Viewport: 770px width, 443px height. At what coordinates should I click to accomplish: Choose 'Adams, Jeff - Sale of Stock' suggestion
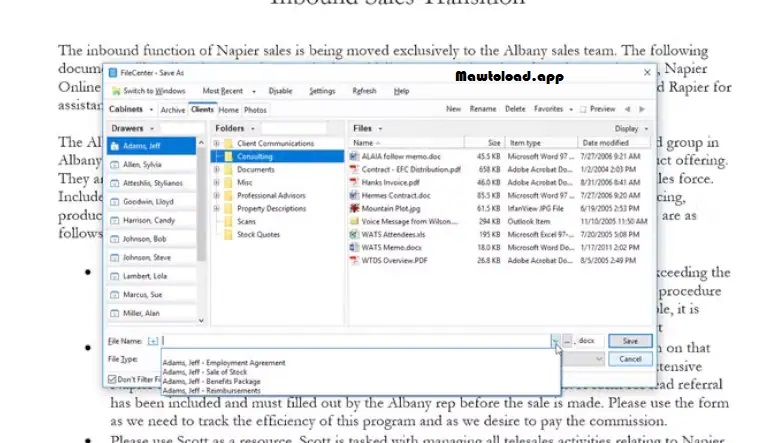(x=205, y=372)
